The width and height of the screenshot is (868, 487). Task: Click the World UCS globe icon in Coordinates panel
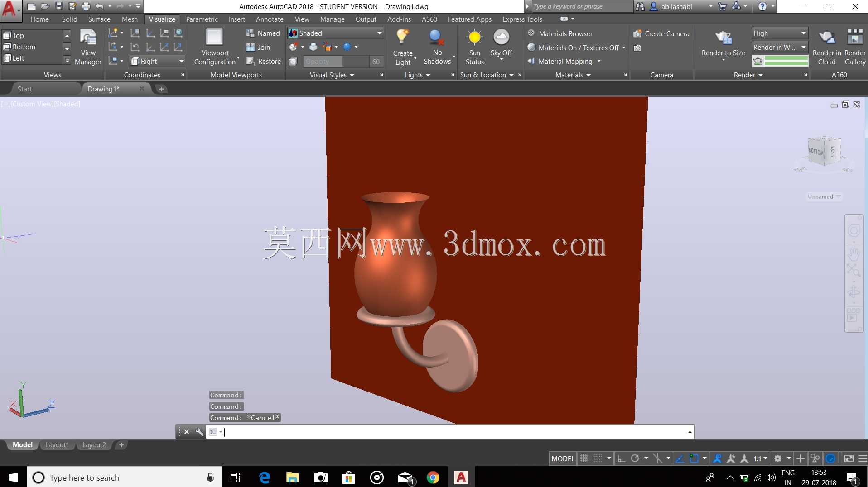click(x=178, y=33)
